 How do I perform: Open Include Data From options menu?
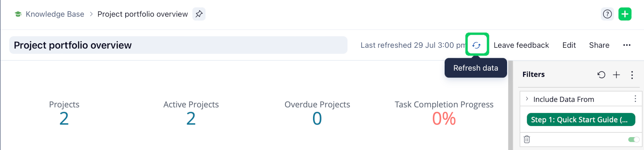pos(635,99)
